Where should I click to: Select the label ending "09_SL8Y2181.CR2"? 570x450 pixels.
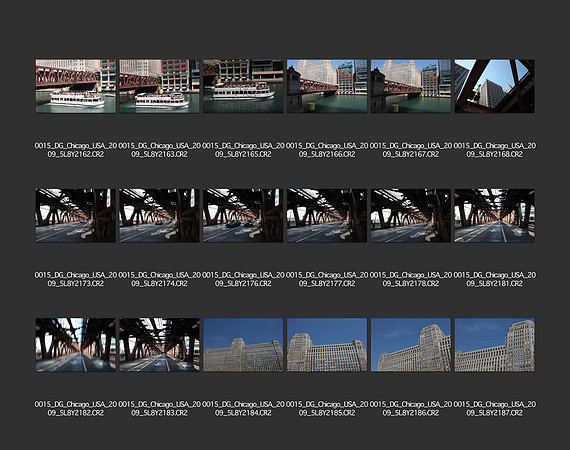point(495,279)
